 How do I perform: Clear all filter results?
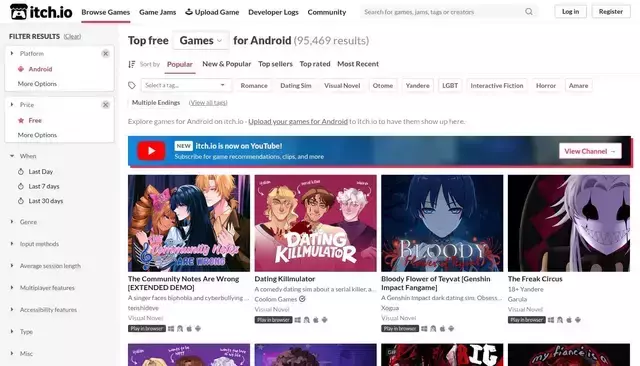click(72, 36)
